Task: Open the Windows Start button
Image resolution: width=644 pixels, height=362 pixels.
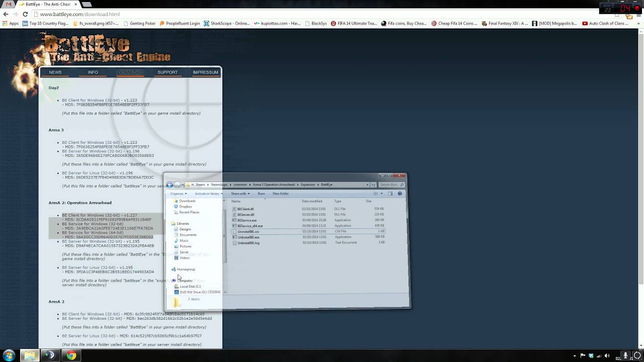Action: pyautogui.click(x=9, y=355)
